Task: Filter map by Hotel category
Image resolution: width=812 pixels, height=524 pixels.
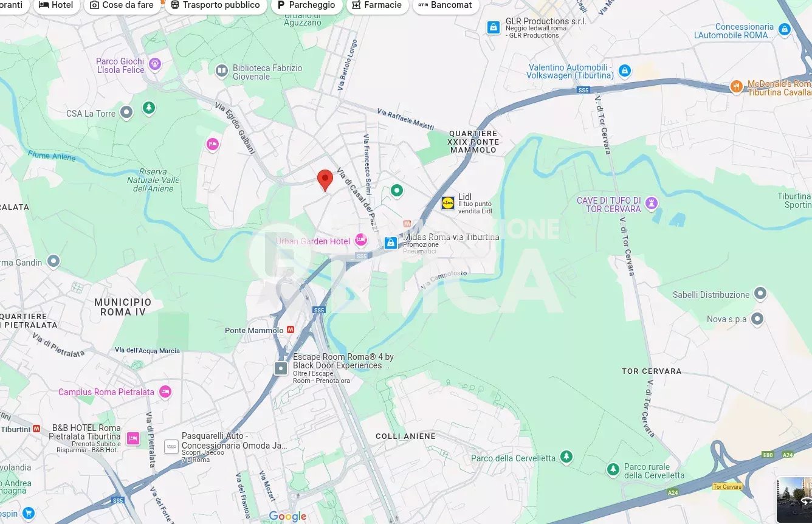Action: tap(56, 5)
